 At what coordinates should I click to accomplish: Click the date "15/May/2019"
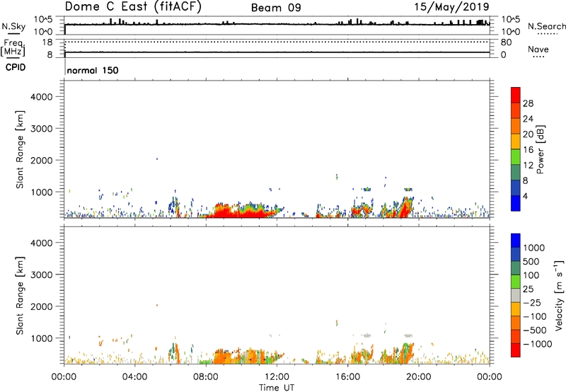451,6
